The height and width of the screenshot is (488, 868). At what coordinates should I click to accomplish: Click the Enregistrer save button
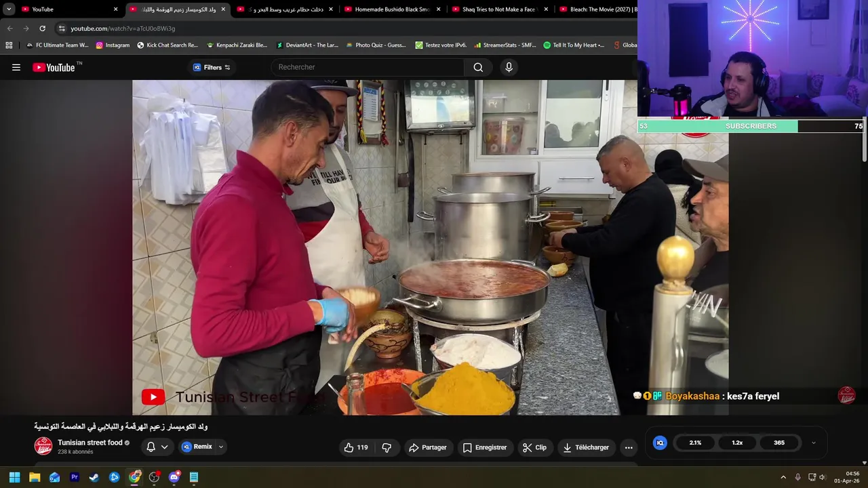[485, 447]
